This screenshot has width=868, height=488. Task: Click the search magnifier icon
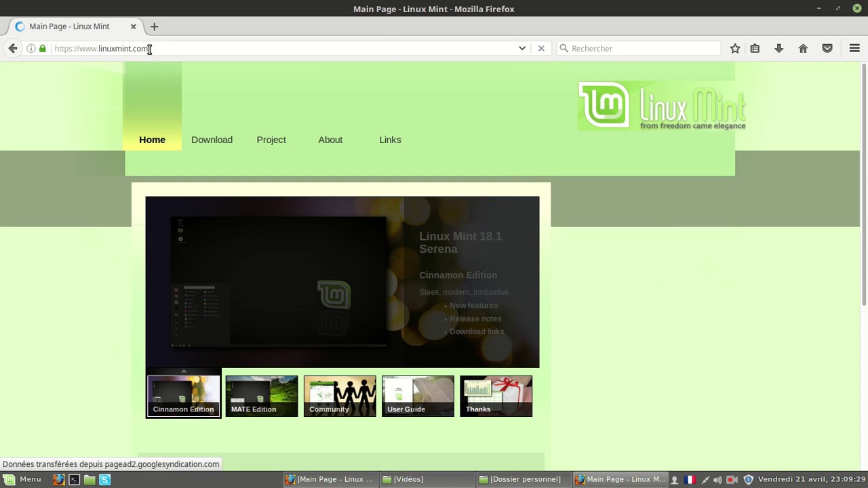pyautogui.click(x=564, y=48)
